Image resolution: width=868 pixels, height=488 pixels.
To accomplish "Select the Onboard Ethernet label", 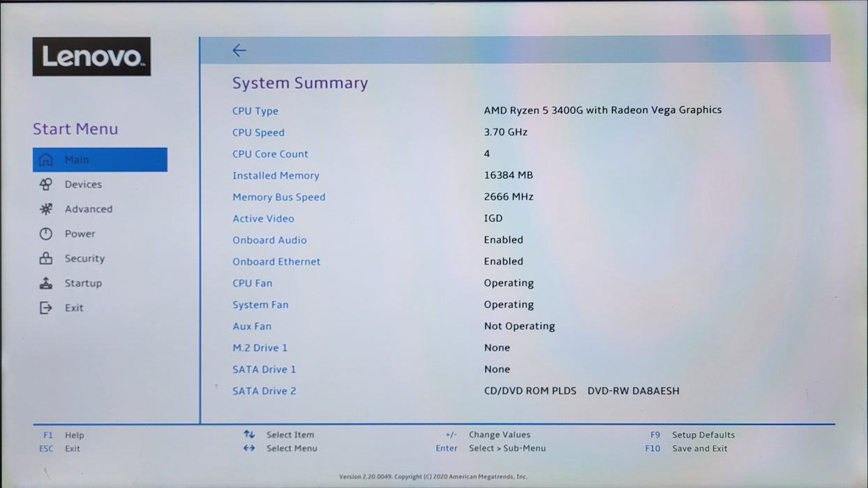I will pos(276,261).
